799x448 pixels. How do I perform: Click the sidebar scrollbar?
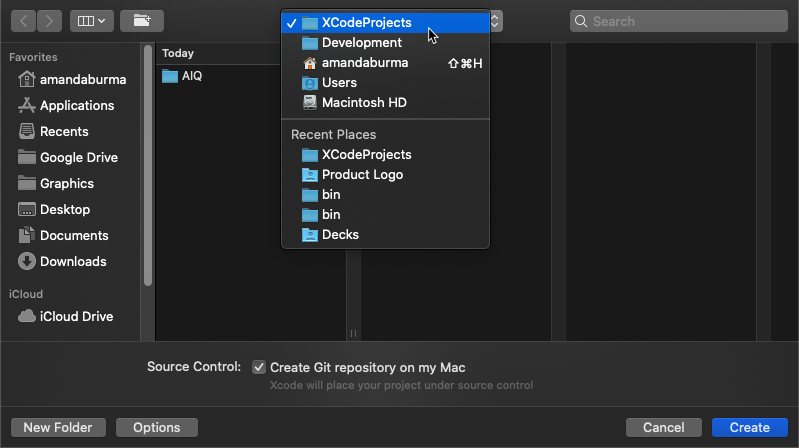point(148,166)
